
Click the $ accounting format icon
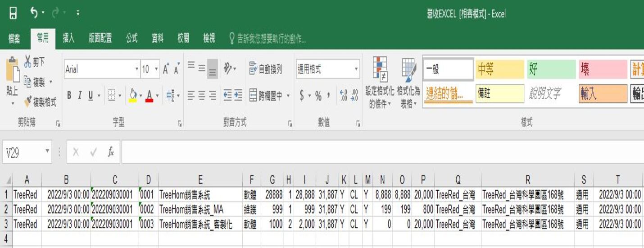click(302, 96)
